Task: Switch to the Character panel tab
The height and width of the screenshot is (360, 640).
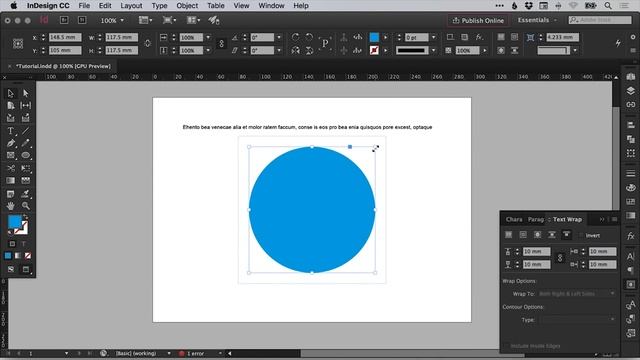Action: [514, 220]
